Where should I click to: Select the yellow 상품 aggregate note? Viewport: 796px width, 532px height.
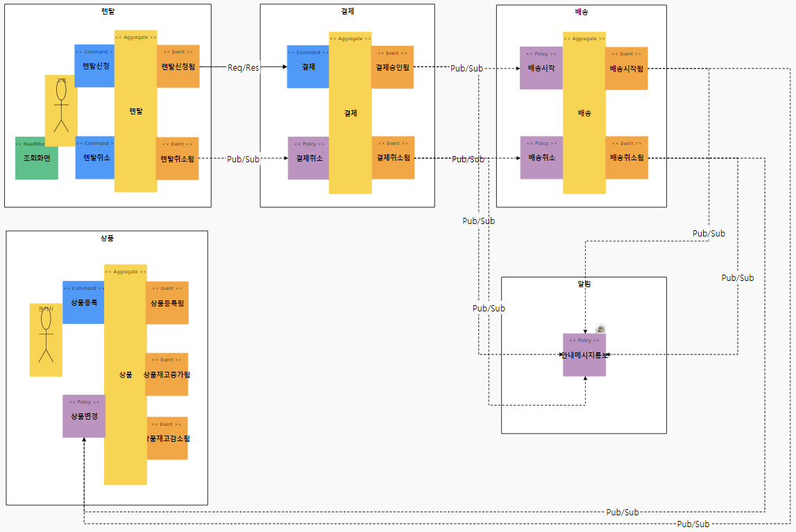tap(126, 375)
